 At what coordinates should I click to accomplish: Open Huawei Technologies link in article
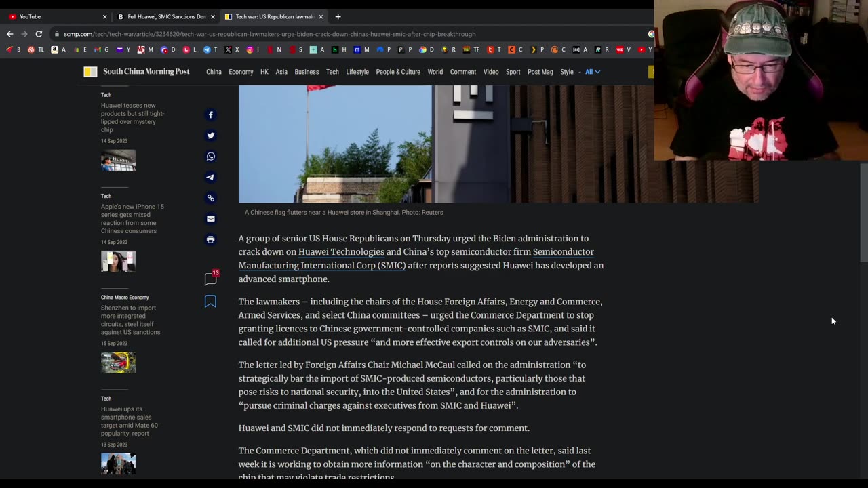point(341,252)
